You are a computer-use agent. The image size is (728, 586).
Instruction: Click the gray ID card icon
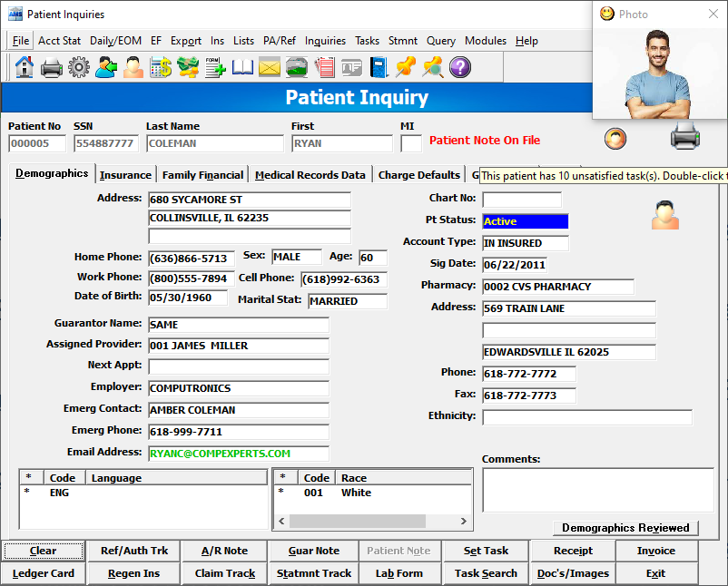pos(351,68)
